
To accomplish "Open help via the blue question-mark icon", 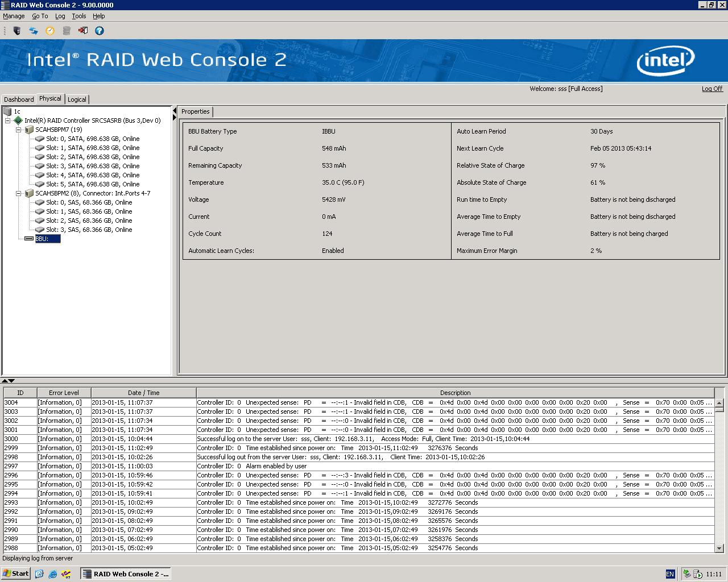I will point(100,31).
